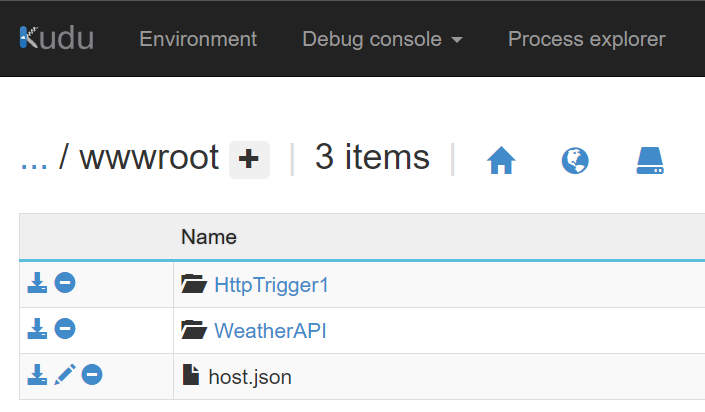Download the host.json file

click(37, 375)
